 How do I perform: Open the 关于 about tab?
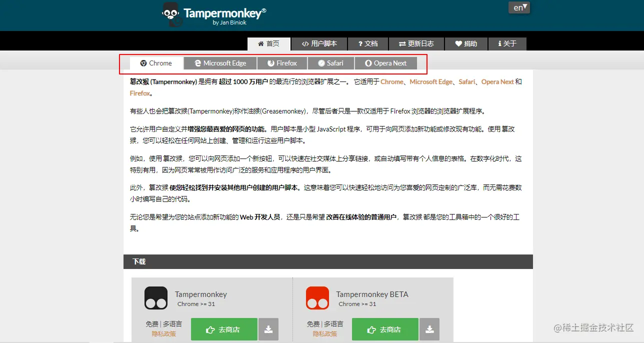(x=507, y=44)
